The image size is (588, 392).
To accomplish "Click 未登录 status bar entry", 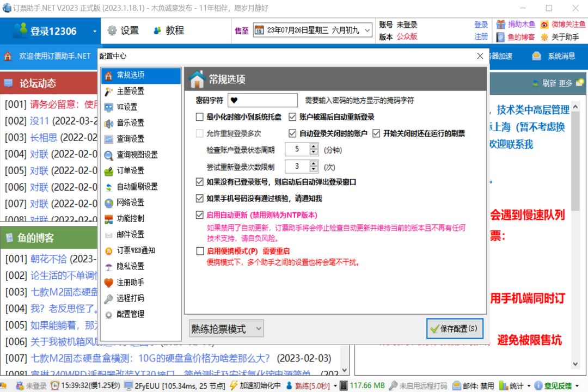I will [x=32, y=385].
